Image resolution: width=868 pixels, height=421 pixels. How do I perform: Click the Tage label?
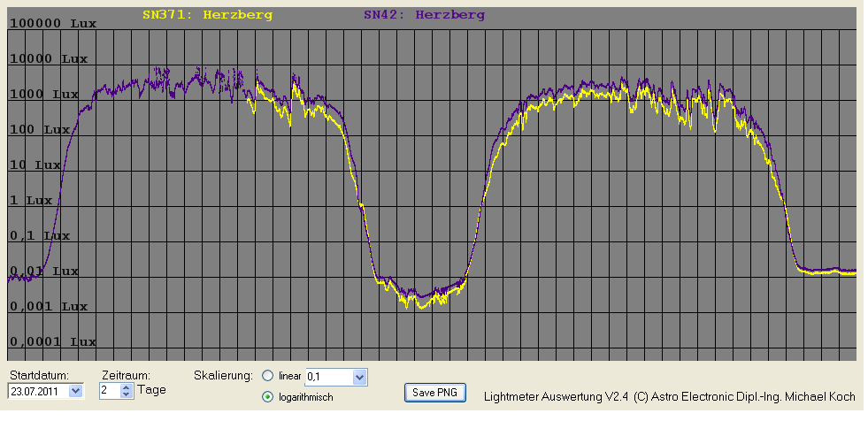pos(151,389)
